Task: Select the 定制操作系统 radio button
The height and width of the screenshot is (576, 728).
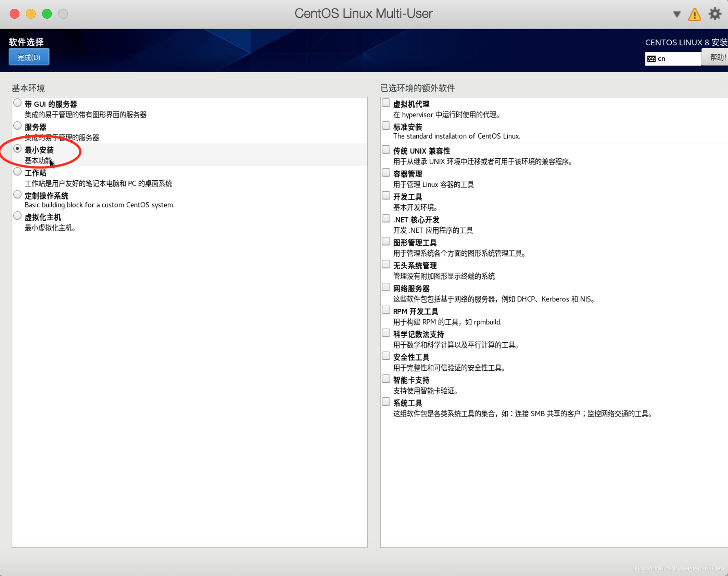Action: coord(17,194)
